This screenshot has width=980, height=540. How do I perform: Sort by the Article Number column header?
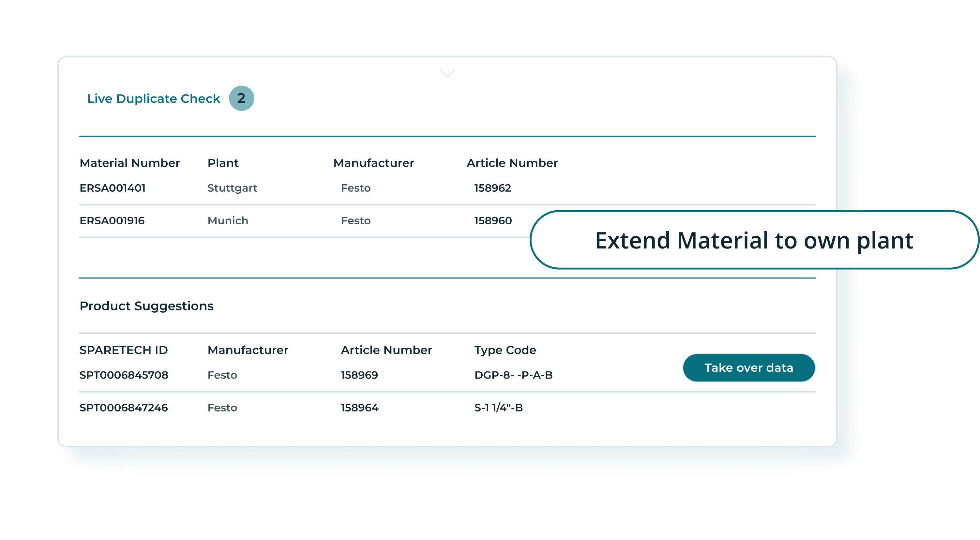point(512,163)
